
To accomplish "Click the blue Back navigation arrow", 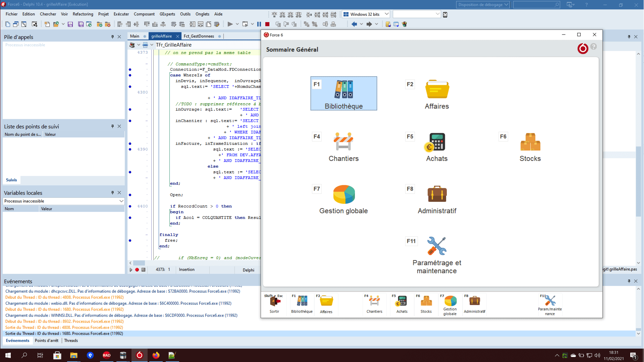I will coord(354,24).
